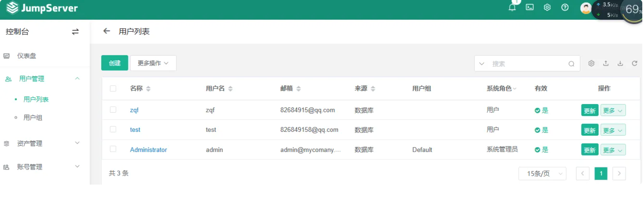Screen dimensions: 644x197
Task: Check the zqf row checkbox
Action: (113, 110)
